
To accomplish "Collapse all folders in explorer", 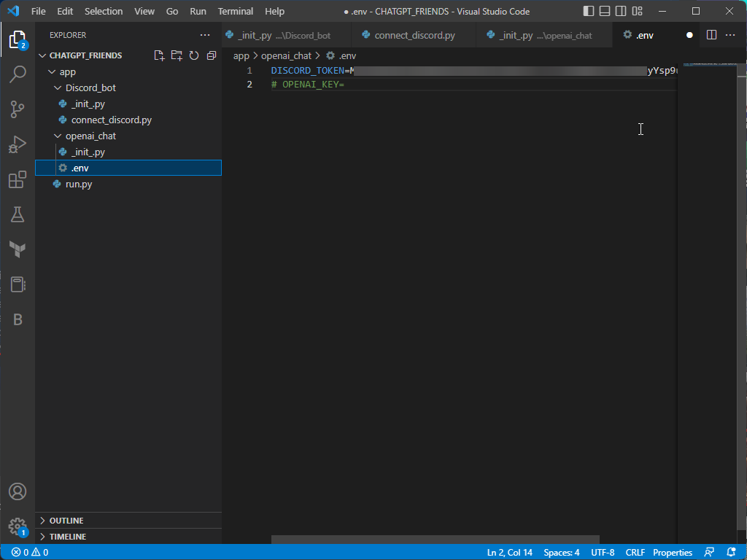I will point(212,55).
